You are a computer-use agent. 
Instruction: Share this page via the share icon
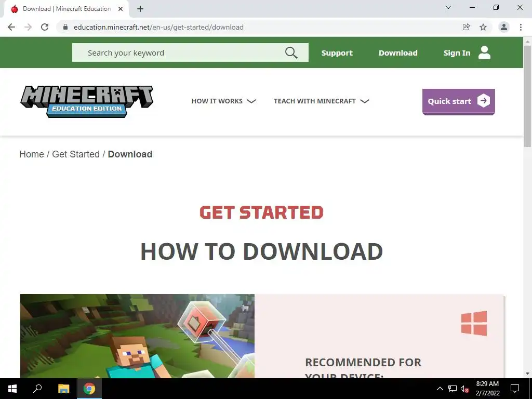point(467,27)
